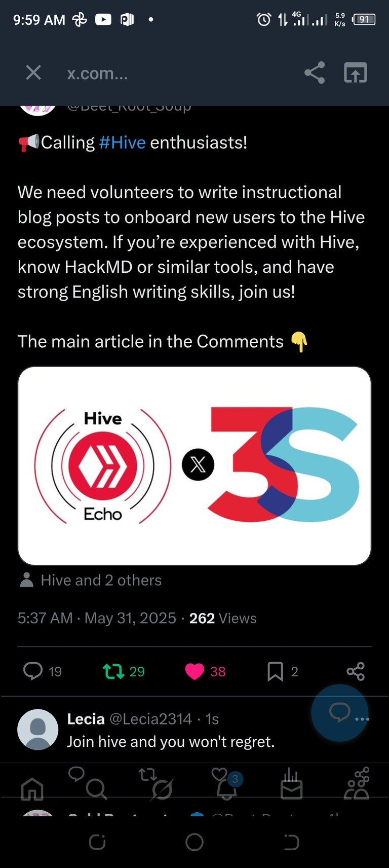Tap the post share icon beside bookmarks

point(356,671)
